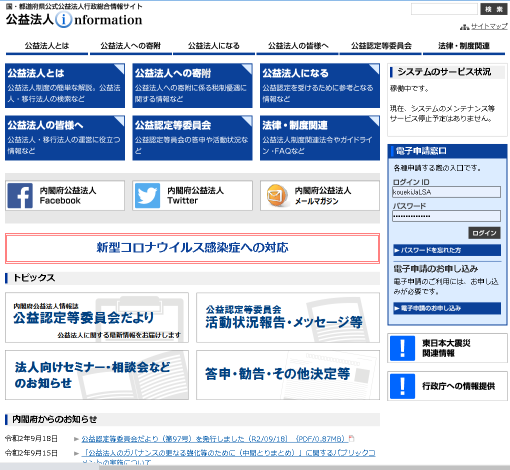Image resolution: width=510 pixels, height=470 pixels.
Task: Click the site search input field
Action: pyautogui.click(x=444, y=9)
